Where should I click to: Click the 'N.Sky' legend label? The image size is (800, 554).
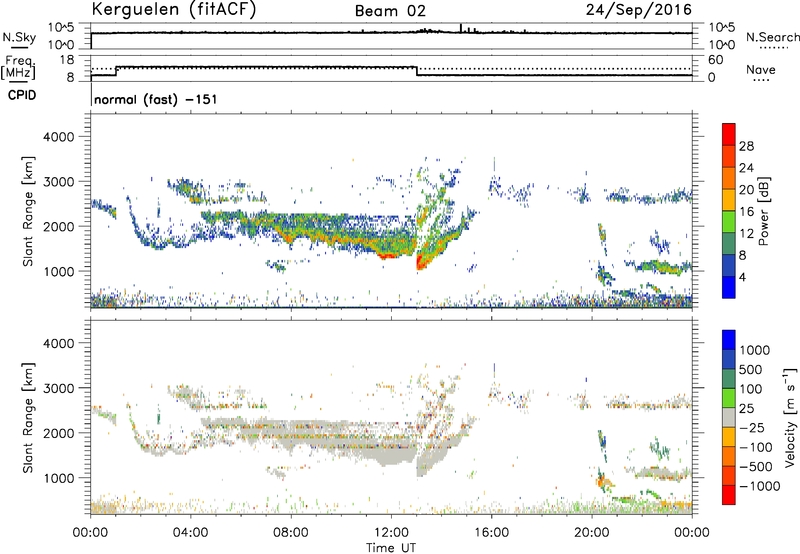coord(19,37)
